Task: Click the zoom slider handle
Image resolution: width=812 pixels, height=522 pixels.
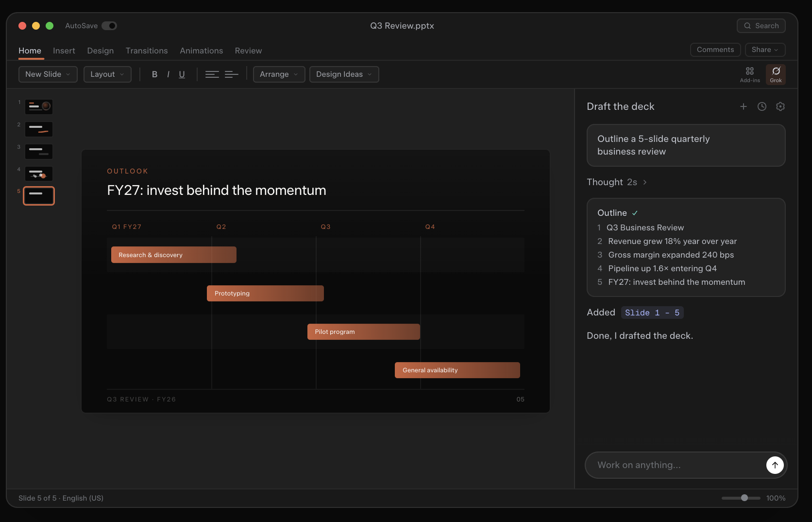Action: [744, 498]
